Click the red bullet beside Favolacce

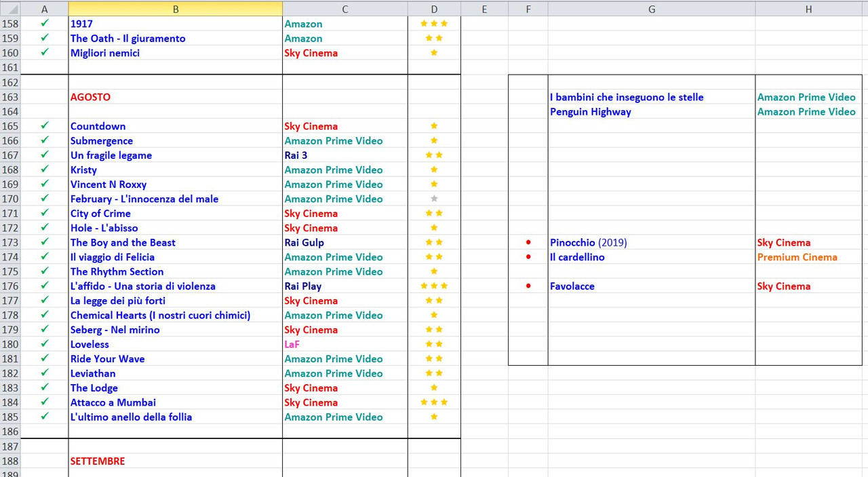coord(528,286)
